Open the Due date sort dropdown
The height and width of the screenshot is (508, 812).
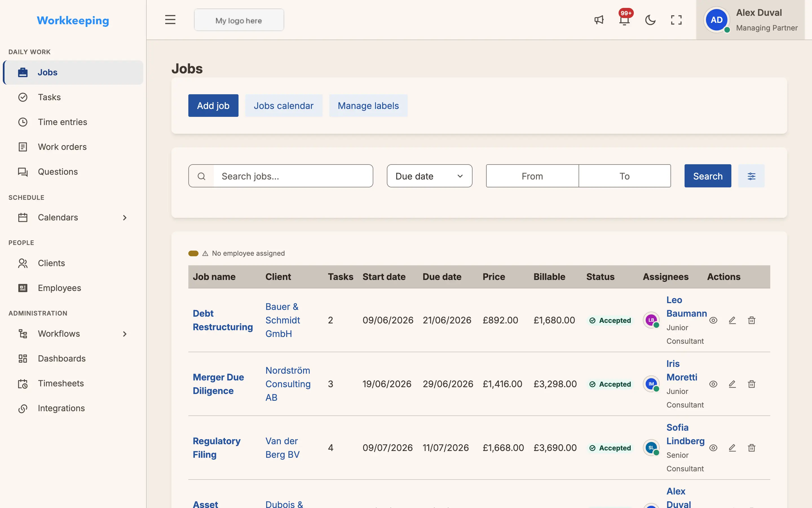coord(429,176)
